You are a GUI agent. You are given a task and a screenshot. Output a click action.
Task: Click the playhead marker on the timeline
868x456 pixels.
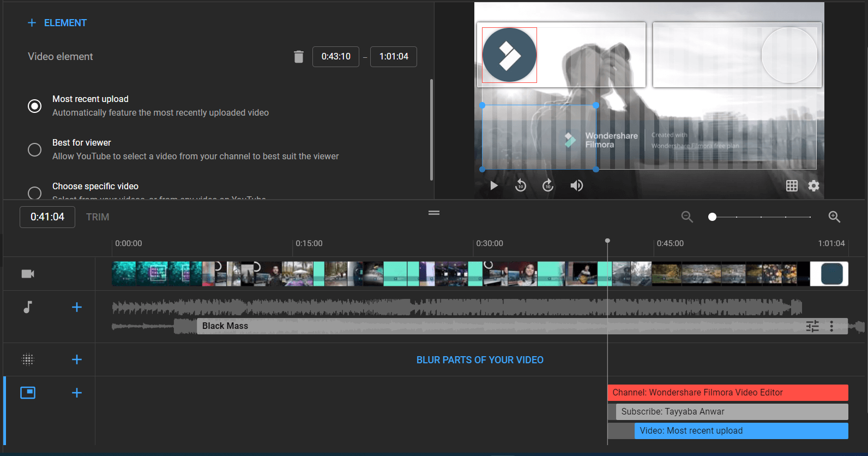[x=607, y=241]
